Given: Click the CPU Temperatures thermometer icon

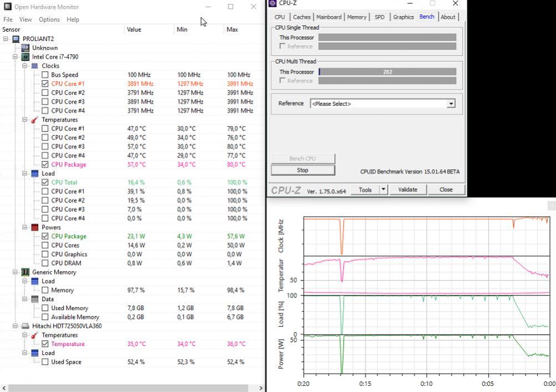Looking at the screenshot, I should pos(35,120).
